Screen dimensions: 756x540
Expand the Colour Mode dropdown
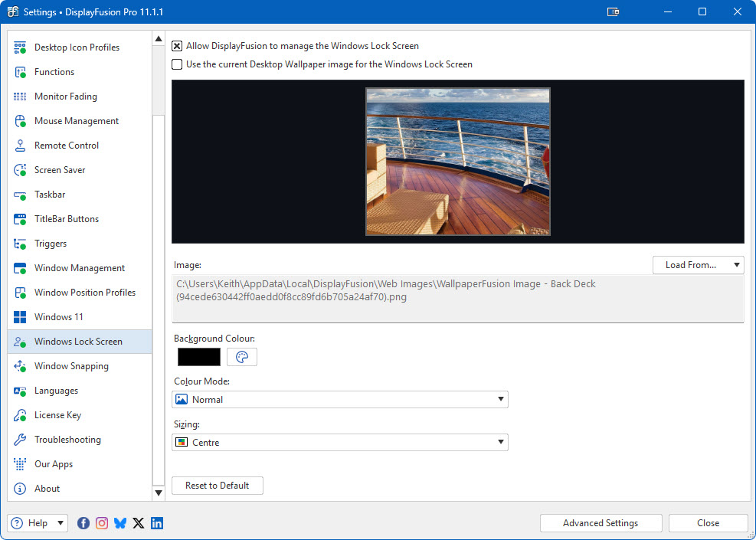coord(339,400)
